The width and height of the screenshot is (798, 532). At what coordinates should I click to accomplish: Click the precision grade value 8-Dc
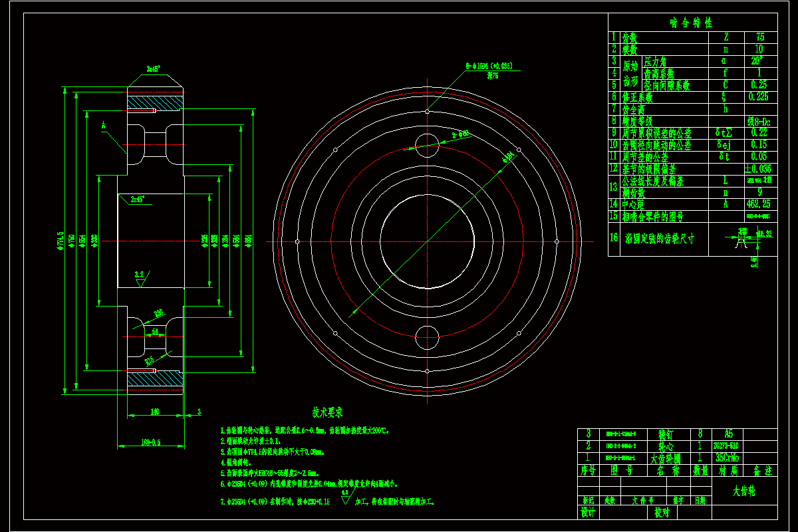759,122
